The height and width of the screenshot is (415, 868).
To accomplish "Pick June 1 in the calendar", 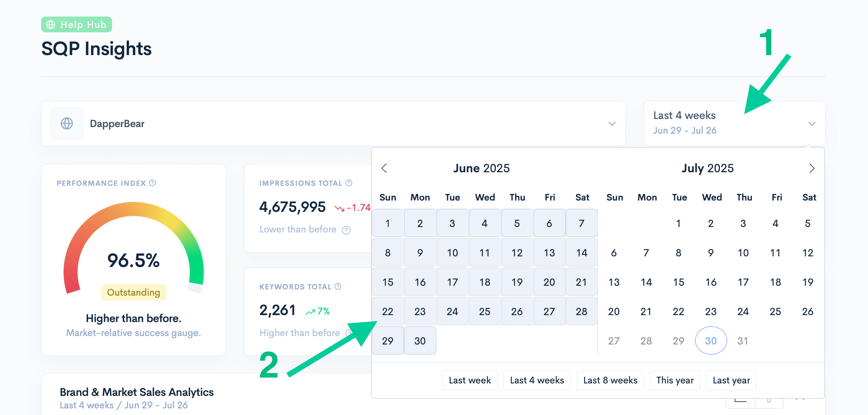I will click(388, 223).
